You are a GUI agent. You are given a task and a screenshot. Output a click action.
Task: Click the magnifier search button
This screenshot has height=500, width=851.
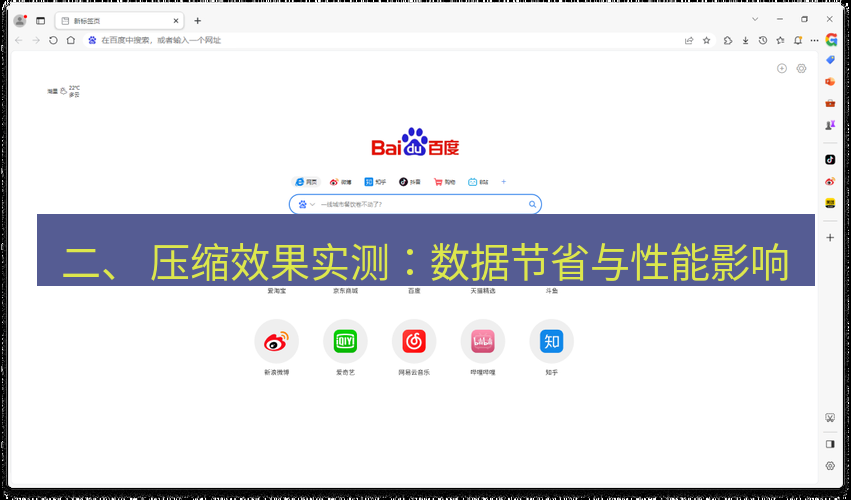point(532,204)
